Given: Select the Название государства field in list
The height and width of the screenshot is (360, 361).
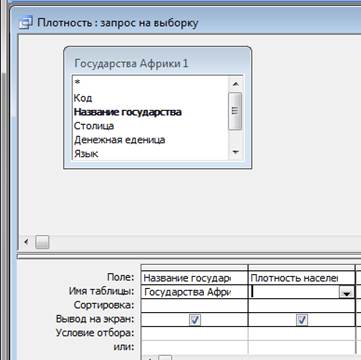Looking at the screenshot, I should [x=150, y=112].
